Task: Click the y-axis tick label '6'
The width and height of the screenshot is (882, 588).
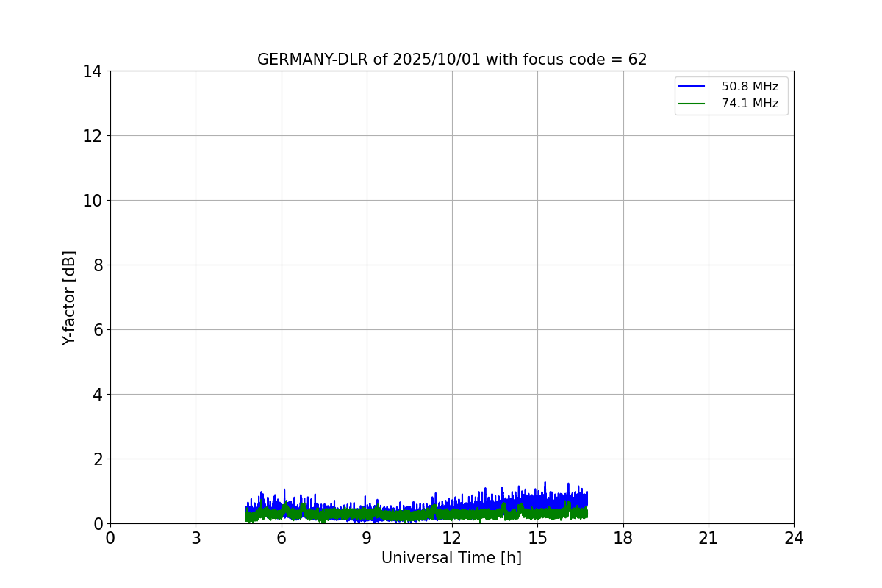Action: click(97, 330)
